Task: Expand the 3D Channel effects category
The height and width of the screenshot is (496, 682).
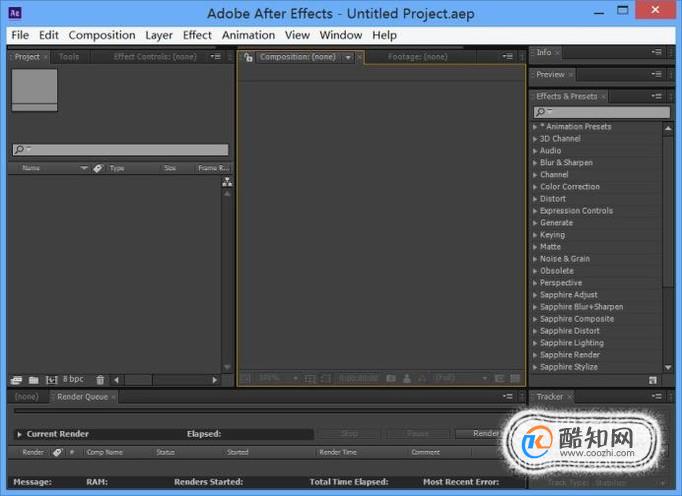Action: [535, 139]
